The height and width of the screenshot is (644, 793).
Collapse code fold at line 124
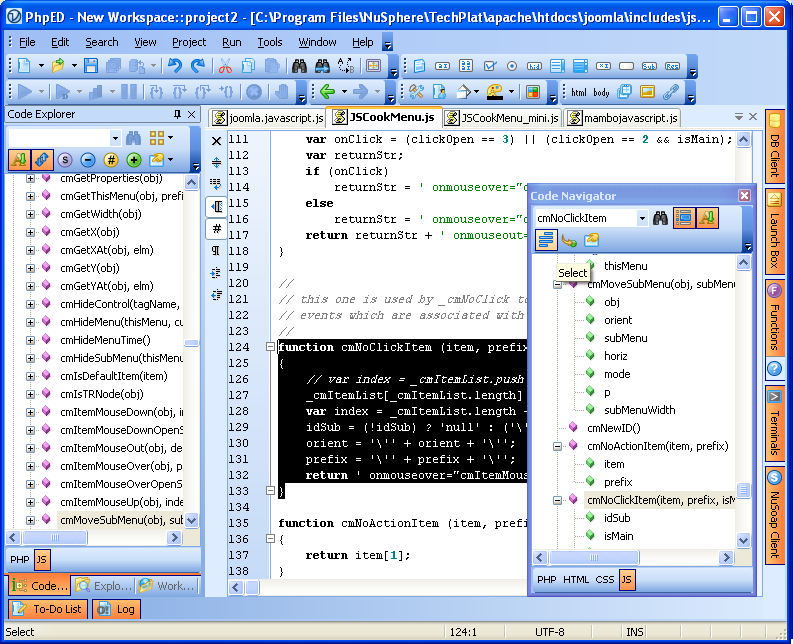tap(270, 347)
